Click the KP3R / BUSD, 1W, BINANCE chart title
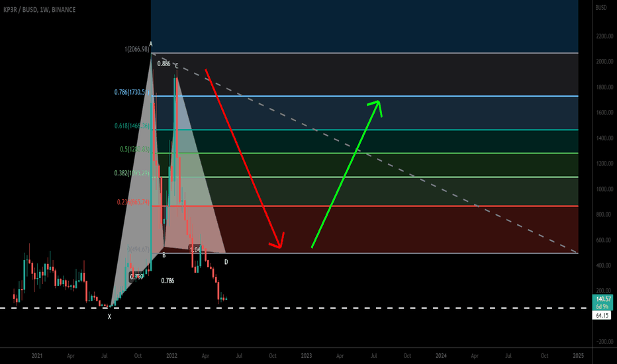 [x=39, y=9]
